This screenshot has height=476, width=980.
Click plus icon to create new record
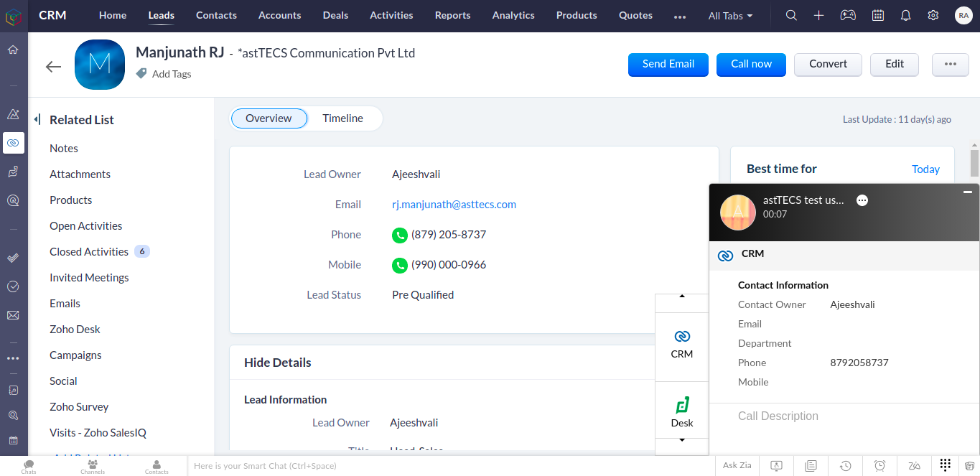pos(818,15)
